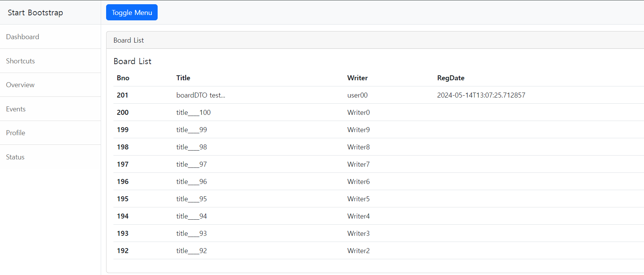
Task: Select board number 197
Action: (123, 164)
